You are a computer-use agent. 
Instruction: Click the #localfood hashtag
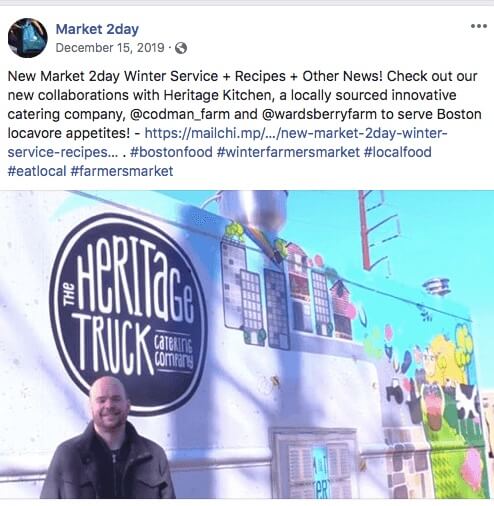point(398,152)
